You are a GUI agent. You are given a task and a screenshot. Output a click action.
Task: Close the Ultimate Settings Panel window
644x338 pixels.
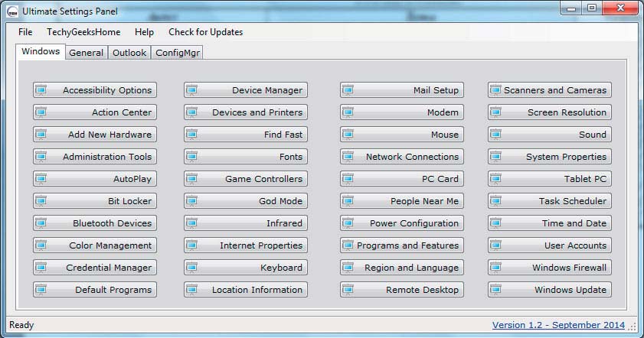click(620, 8)
